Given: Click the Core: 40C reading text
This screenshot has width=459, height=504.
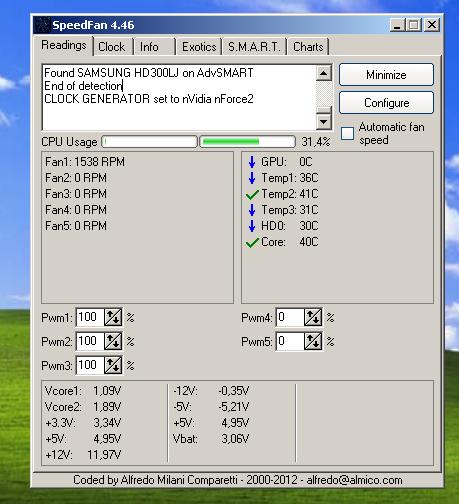Looking at the screenshot, I should tap(290, 242).
